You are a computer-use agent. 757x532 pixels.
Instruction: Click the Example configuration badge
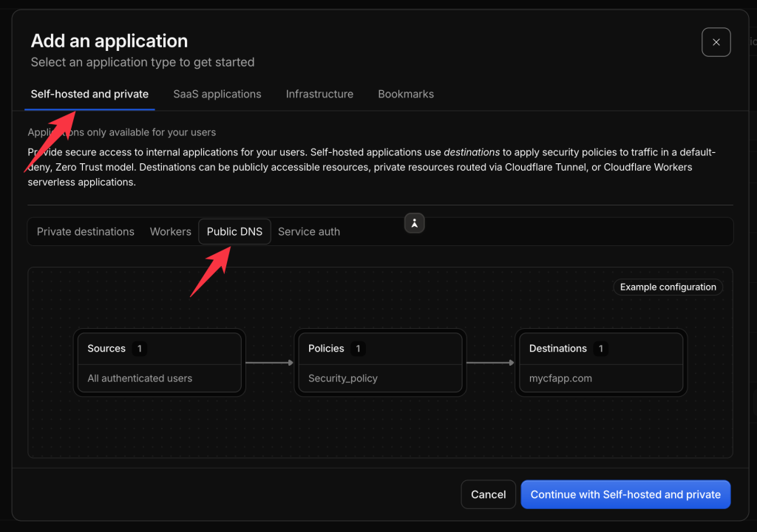(x=668, y=287)
